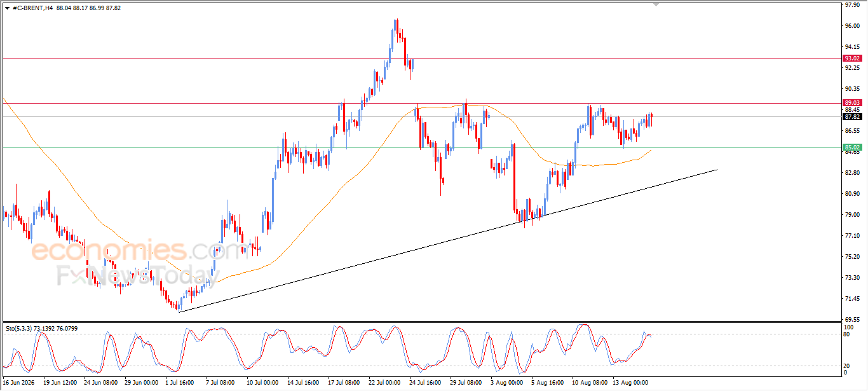The image size is (868, 391).
Task: Click the 16 Jun 2026 date label
Action: [19, 383]
